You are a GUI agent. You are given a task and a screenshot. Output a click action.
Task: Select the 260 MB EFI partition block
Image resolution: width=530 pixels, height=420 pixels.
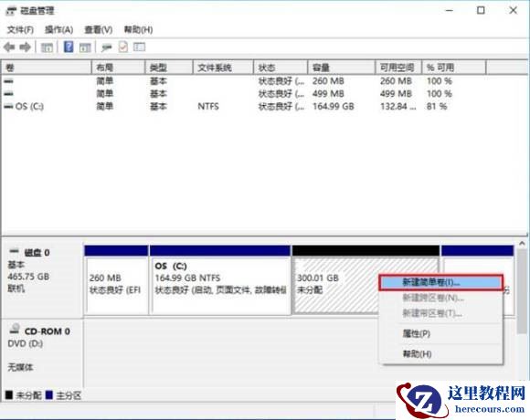point(116,280)
